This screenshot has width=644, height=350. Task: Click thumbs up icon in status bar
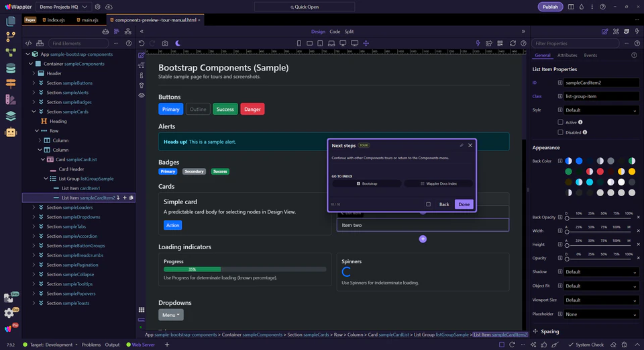544,345
